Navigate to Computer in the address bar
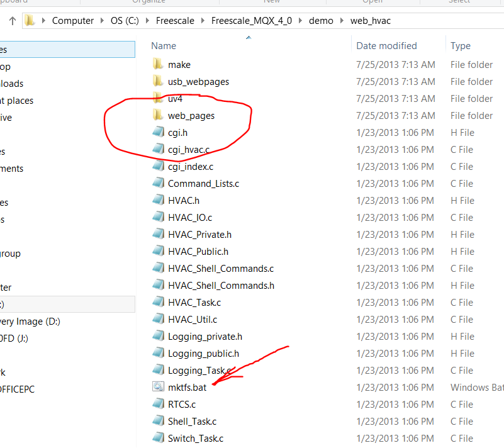This screenshot has height=448, width=504. [x=73, y=21]
